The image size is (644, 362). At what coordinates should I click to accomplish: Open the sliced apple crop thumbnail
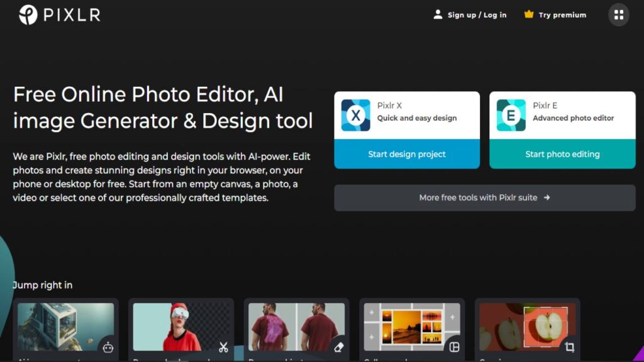pyautogui.click(x=528, y=327)
